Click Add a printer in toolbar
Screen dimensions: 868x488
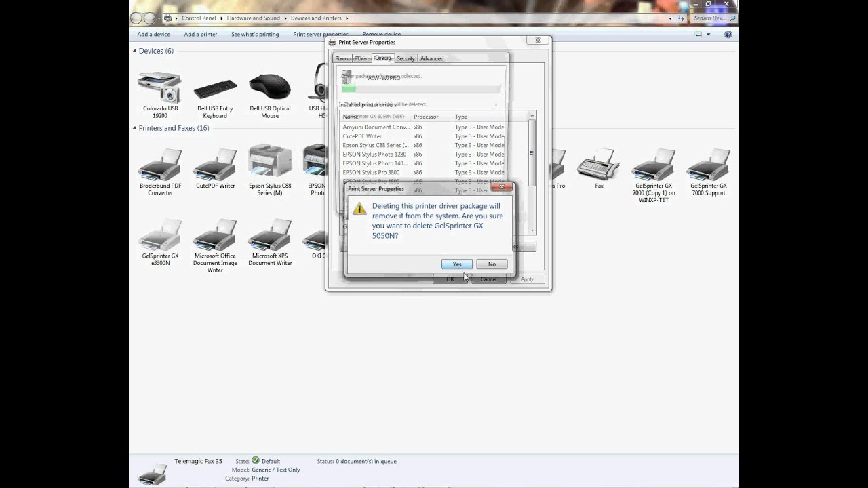click(x=201, y=34)
